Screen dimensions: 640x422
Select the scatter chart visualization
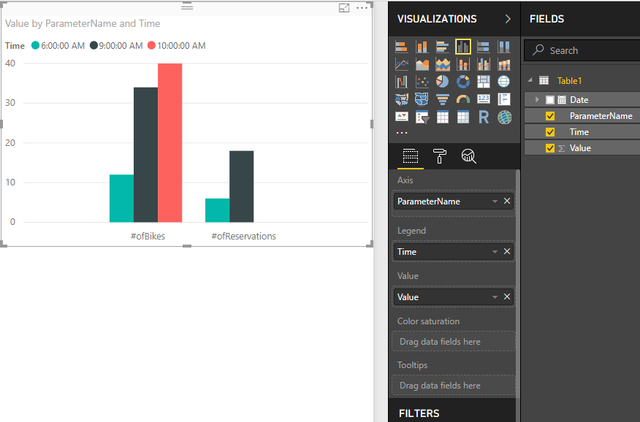pyautogui.click(x=422, y=82)
